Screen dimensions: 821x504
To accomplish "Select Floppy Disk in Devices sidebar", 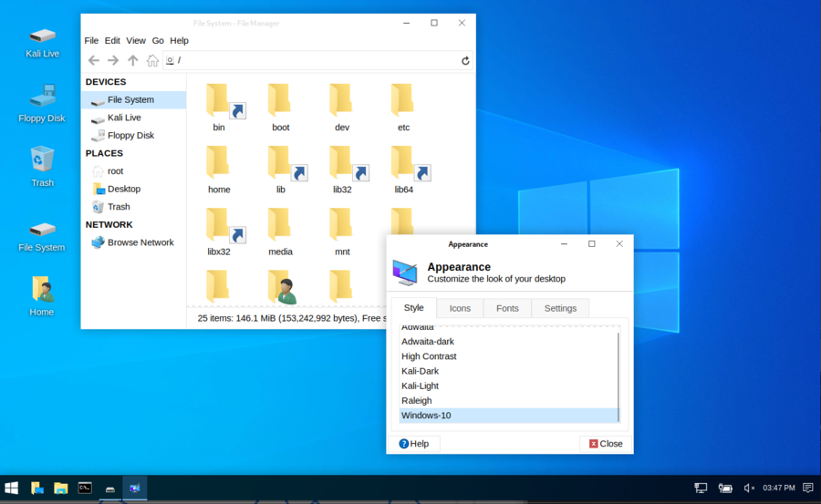I will click(133, 135).
